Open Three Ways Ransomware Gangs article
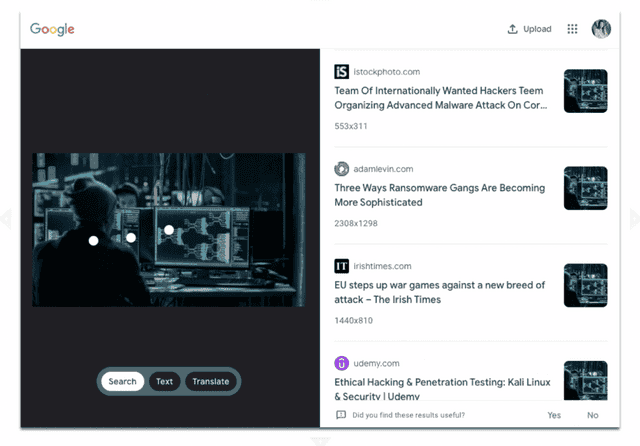The height and width of the screenshot is (446, 640). point(440,195)
